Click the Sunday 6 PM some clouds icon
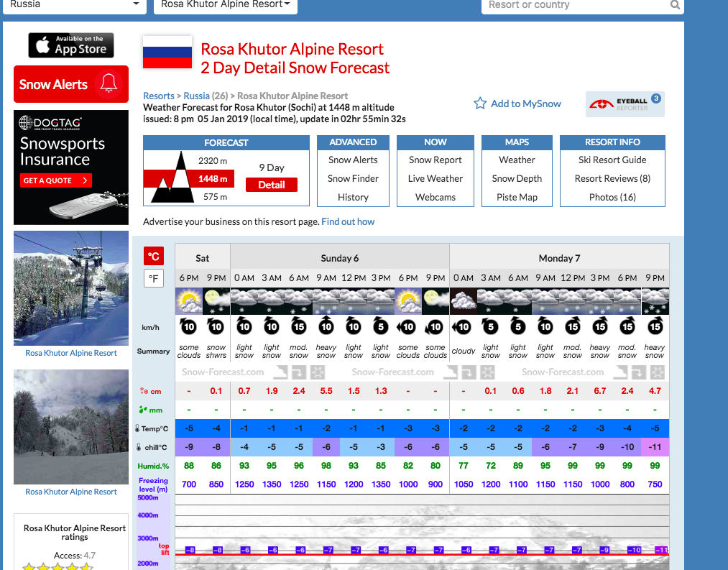The height and width of the screenshot is (570, 728). pyautogui.click(x=408, y=301)
